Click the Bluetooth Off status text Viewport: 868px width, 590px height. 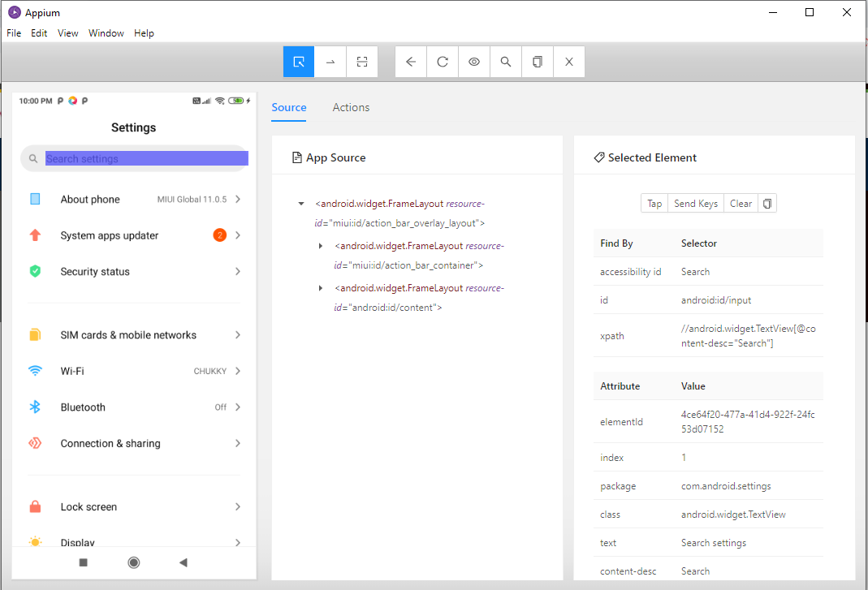(x=220, y=407)
